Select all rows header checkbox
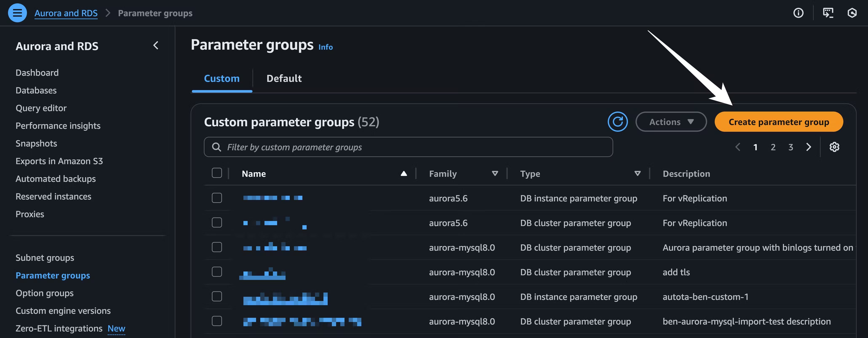This screenshot has height=338, width=868. pyautogui.click(x=217, y=173)
